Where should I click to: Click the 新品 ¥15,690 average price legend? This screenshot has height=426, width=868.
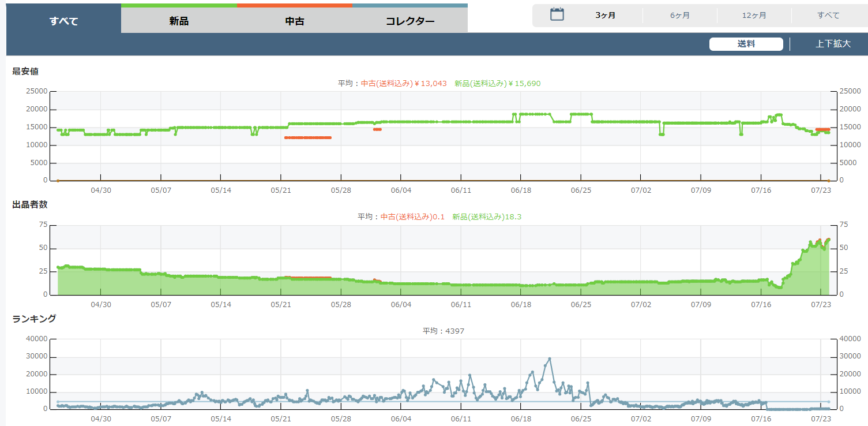coord(497,84)
